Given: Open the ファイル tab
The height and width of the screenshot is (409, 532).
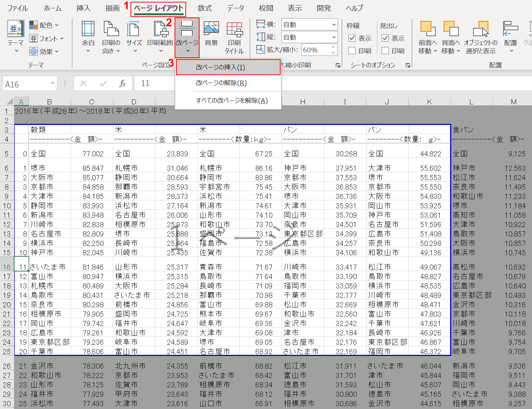Looking at the screenshot, I should pos(17,8).
